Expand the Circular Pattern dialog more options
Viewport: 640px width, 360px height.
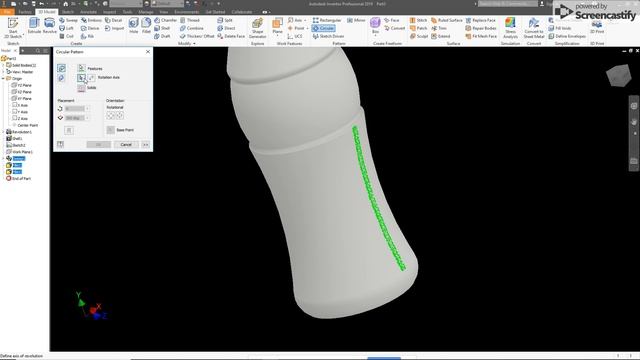tap(145, 144)
